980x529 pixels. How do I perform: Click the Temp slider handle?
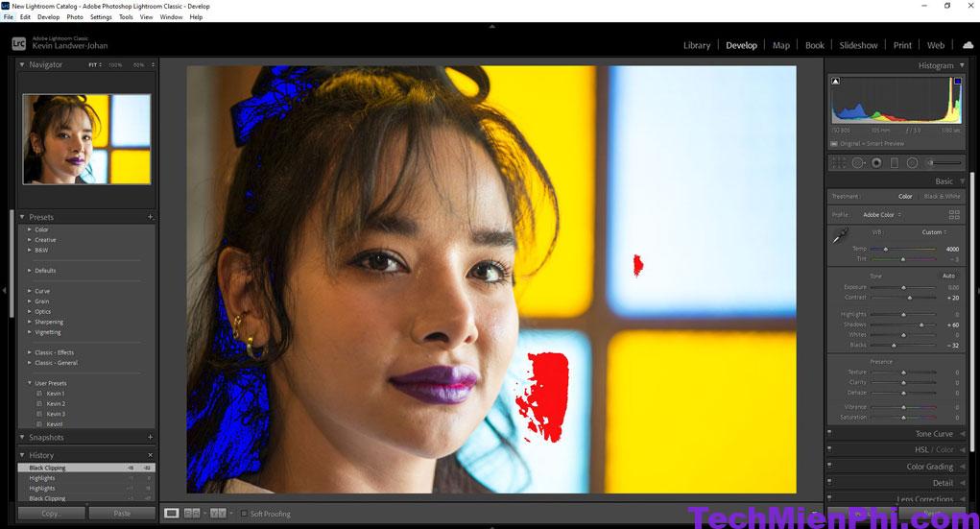coord(886,249)
